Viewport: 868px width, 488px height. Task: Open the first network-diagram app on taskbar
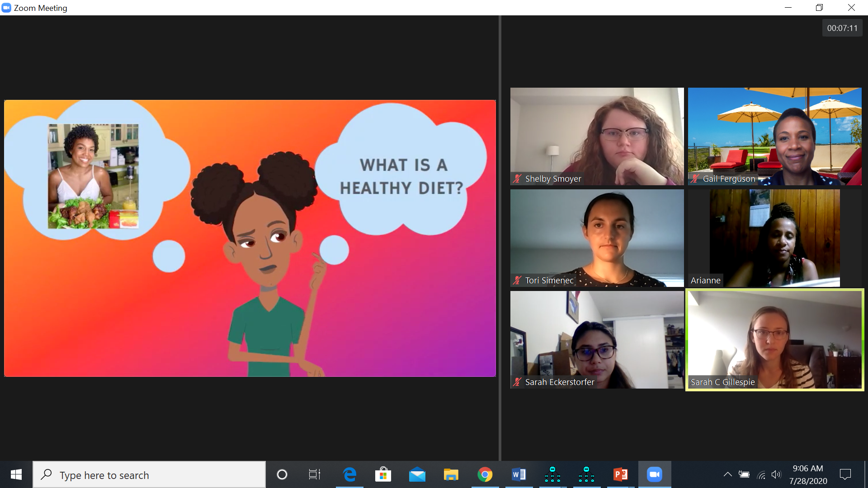[x=552, y=474]
